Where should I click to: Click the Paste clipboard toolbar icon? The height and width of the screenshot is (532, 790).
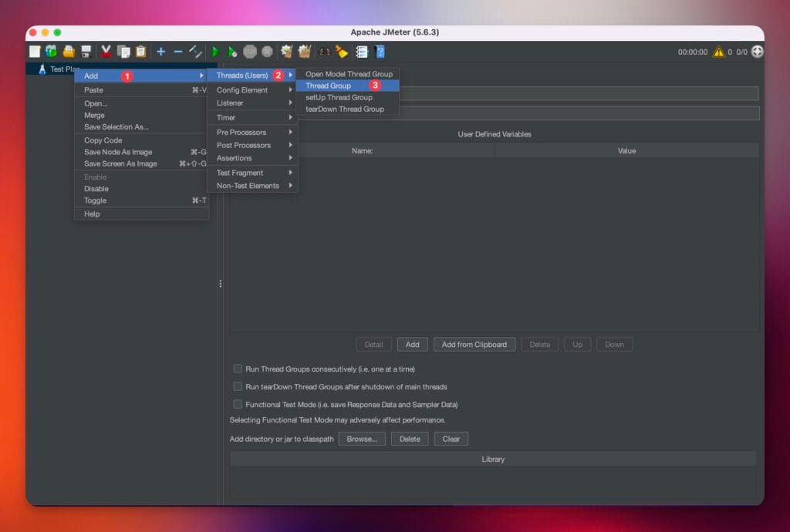(141, 52)
